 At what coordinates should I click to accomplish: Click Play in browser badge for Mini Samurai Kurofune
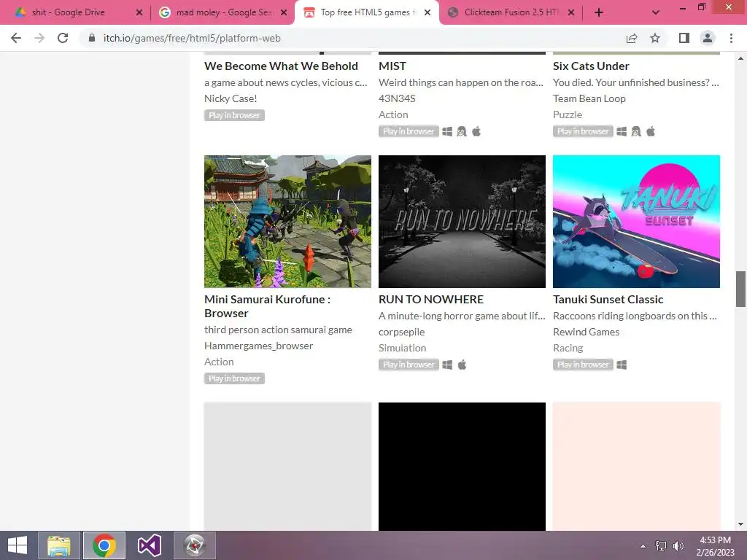(234, 378)
